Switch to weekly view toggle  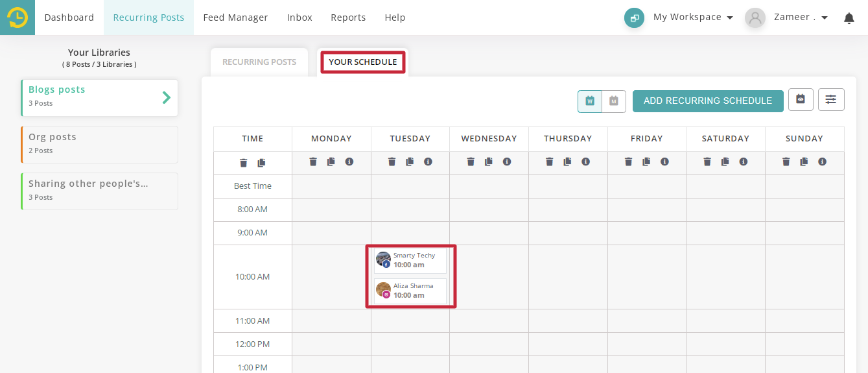point(590,101)
